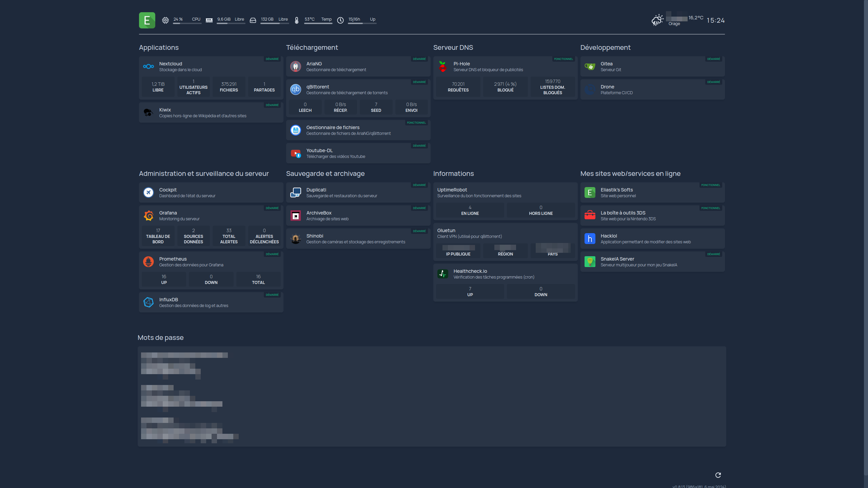
Task: Click the CPU usage progress bar
Action: (x=187, y=23)
